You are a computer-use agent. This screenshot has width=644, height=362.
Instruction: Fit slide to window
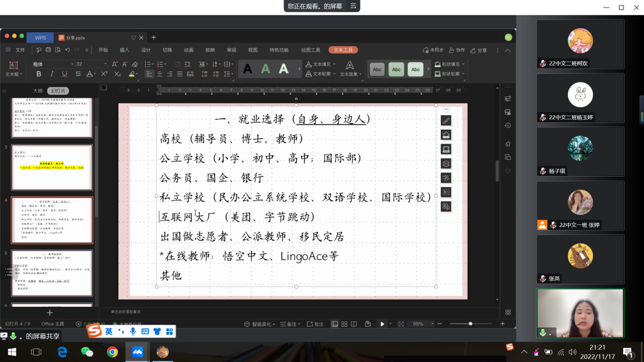pyautogui.click(x=401, y=324)
